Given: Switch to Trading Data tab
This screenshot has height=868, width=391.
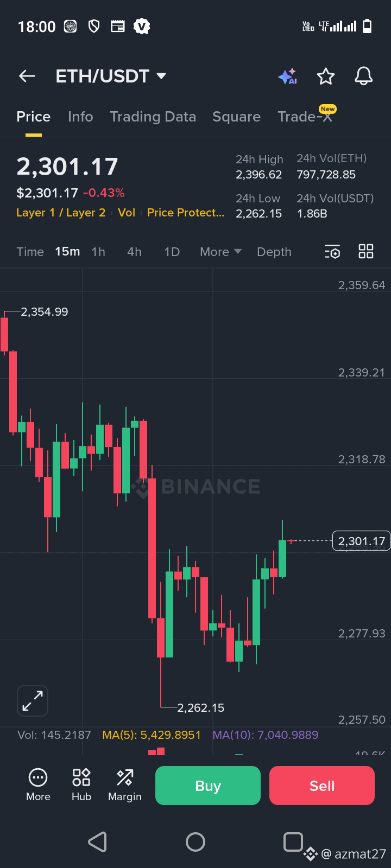Looking at the screenshot, I should [153, 117].
